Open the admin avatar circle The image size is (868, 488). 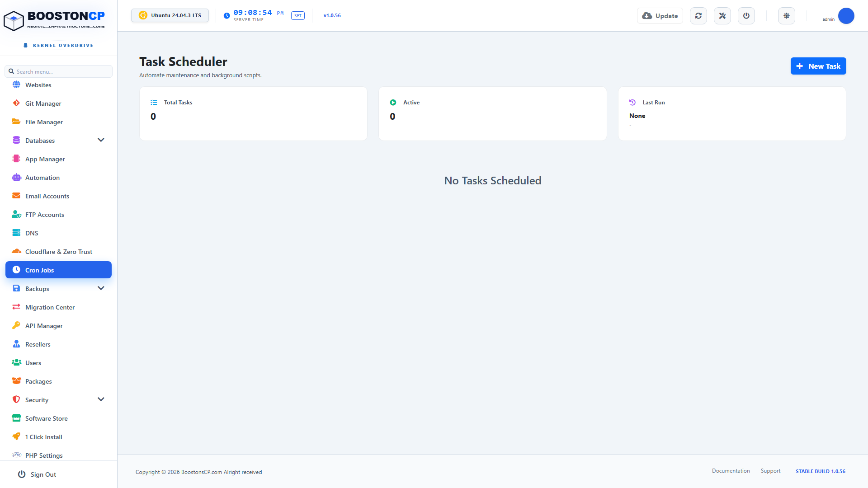click(x=846, y=16)
